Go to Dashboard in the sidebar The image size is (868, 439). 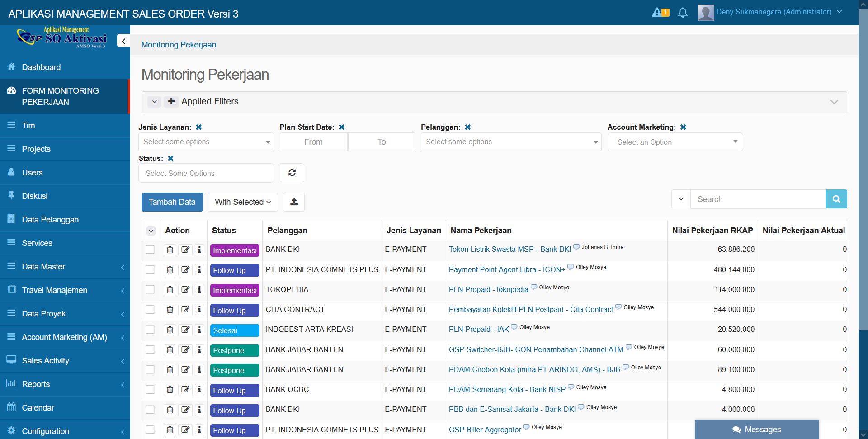click(65, 67)
